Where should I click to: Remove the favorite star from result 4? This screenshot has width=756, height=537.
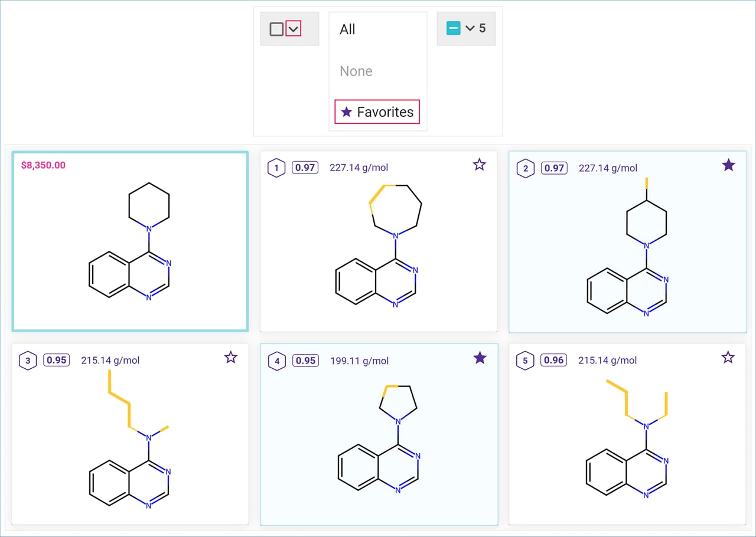coord(480,357)
